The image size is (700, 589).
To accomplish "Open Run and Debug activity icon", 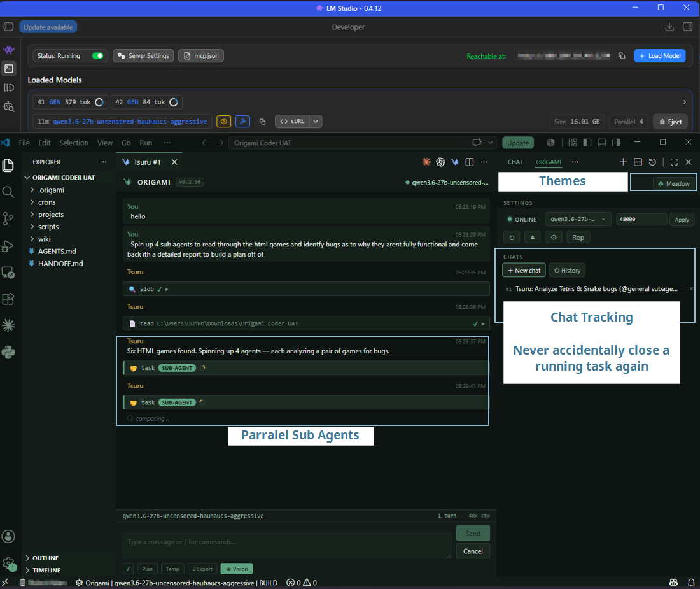I will pyautogui.click(x=8, y=246).
